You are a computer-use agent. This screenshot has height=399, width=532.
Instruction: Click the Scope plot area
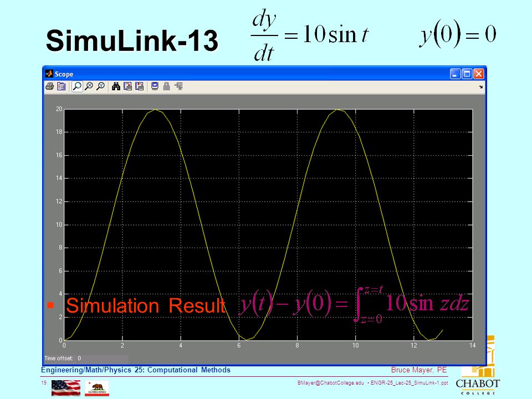point(268,224)
